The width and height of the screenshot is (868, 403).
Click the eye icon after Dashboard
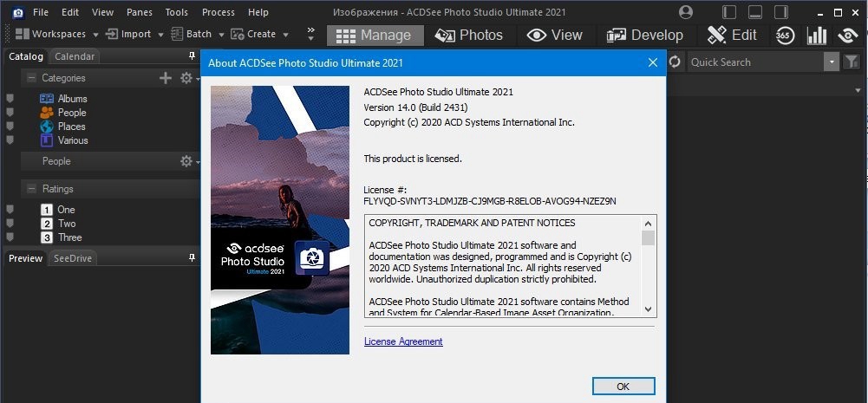pos(847,36)
